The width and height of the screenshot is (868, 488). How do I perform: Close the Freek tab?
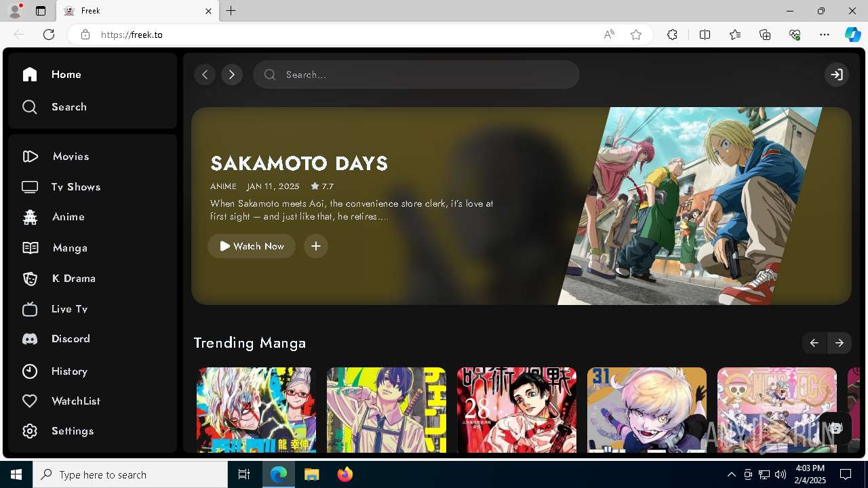tap(209, 11)
